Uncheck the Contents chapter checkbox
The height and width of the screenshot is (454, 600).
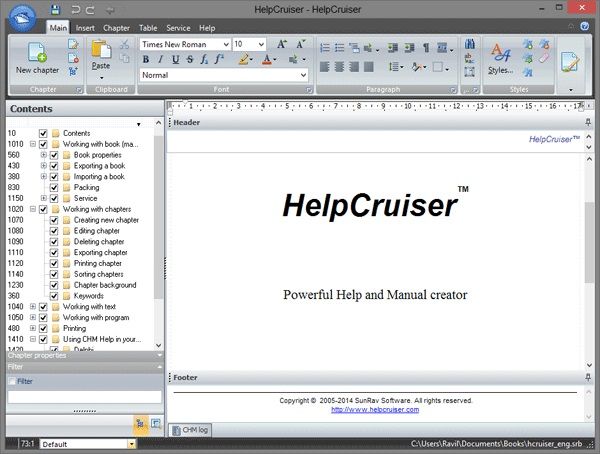point(43,133)
